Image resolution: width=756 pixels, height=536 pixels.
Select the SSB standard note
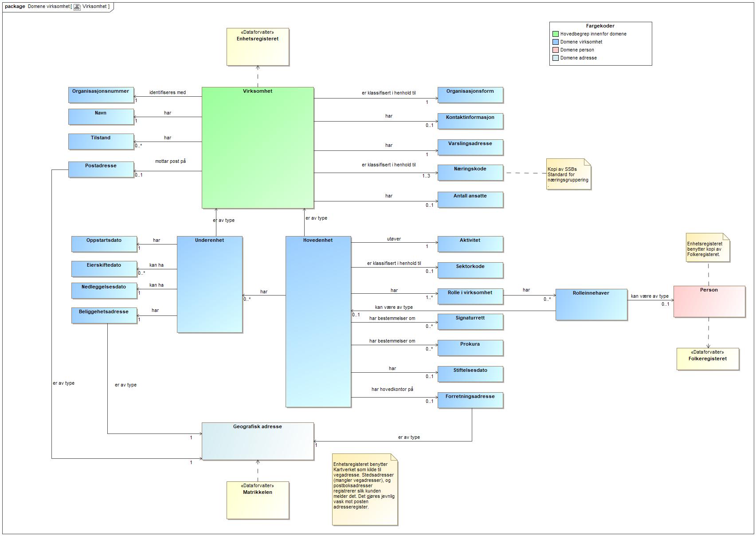pos(568,174)
